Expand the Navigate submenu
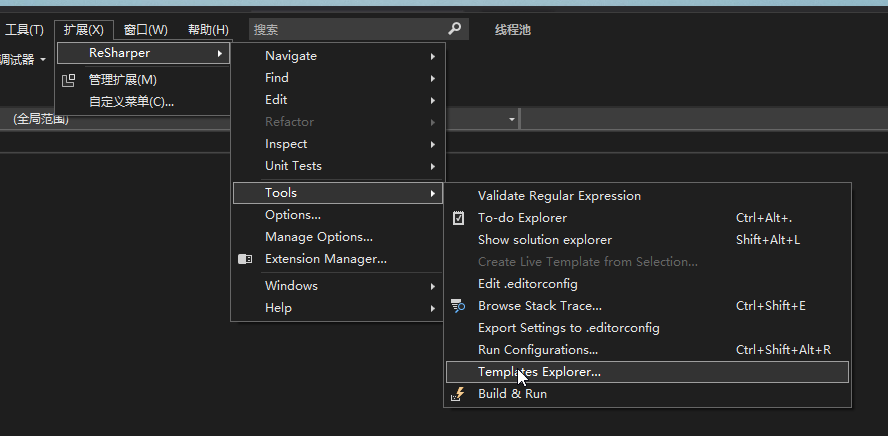This screenshot has width=888, height=436. click(x=338, y=56)
